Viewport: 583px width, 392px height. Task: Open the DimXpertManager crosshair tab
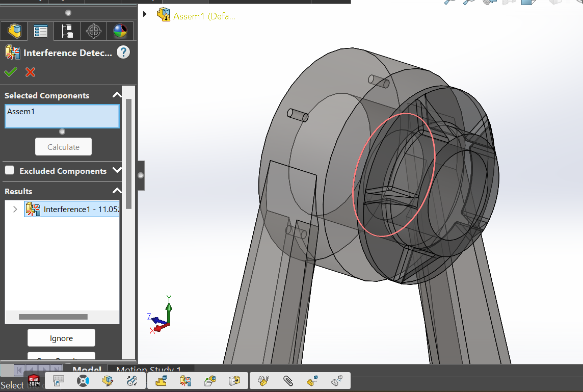point(94,32)
